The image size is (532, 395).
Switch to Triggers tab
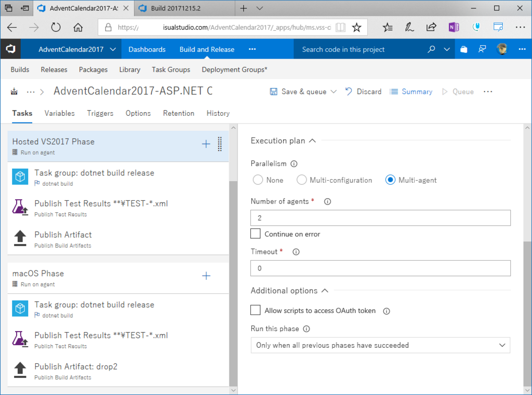[100, 113]
